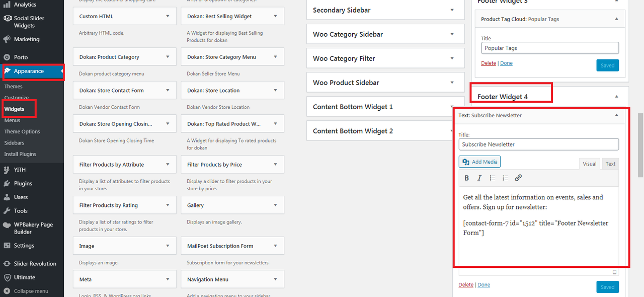Open the Theme Options submenu item
Screen dimensions: 644x297
22,131
